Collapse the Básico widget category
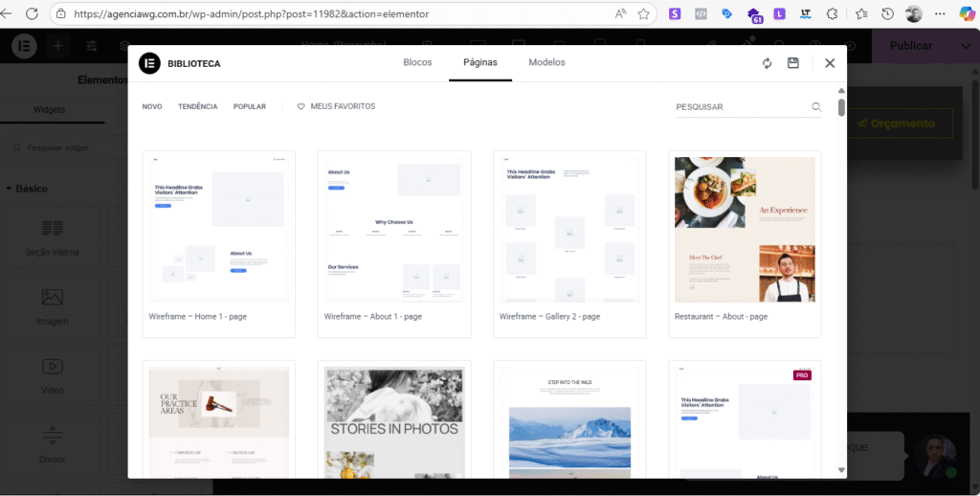This screenshot has width=980, height=496. (27, 189)
